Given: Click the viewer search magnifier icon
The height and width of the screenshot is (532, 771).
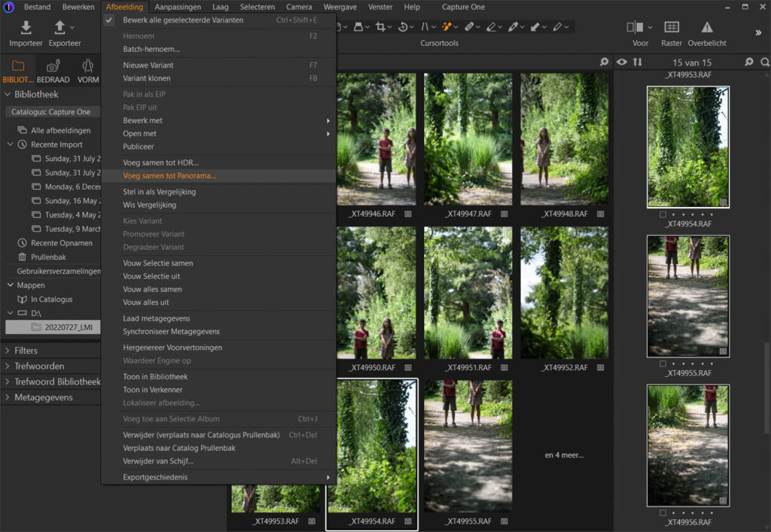Looking at the screenshot, I should [604, 62].
